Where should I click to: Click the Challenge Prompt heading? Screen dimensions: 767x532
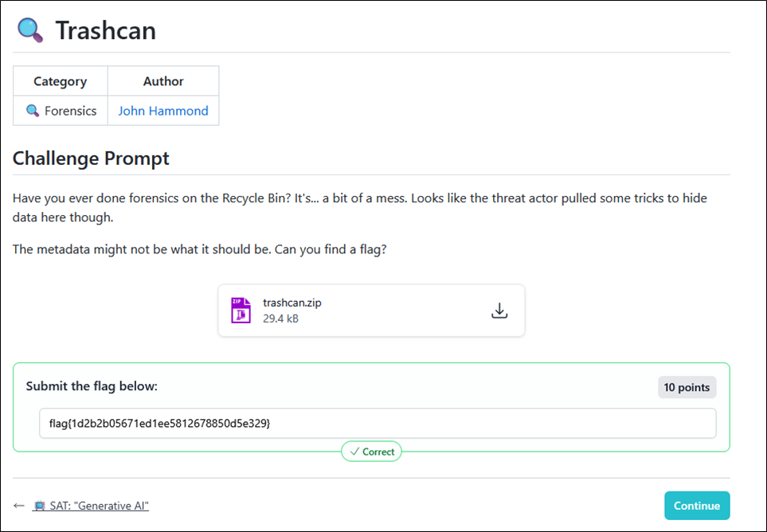pyautogui.click(x=91, y=158)
